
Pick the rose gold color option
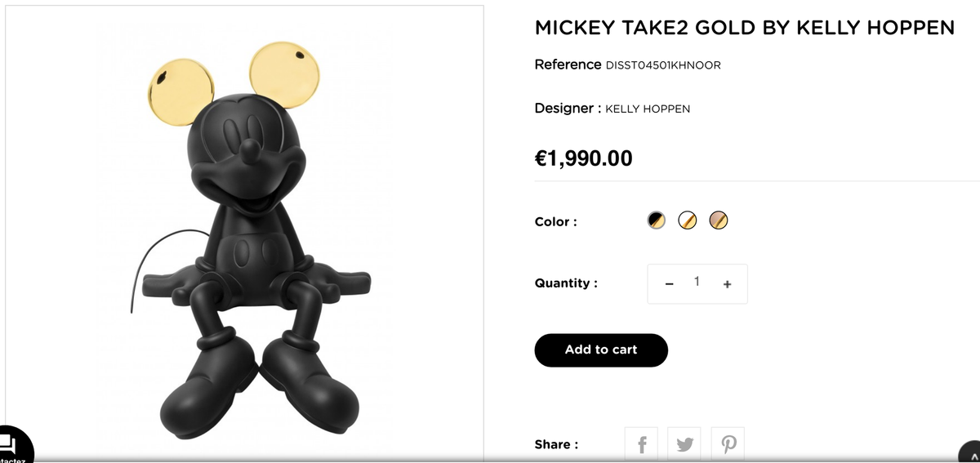pyautogui.click(x=719, y=220)
